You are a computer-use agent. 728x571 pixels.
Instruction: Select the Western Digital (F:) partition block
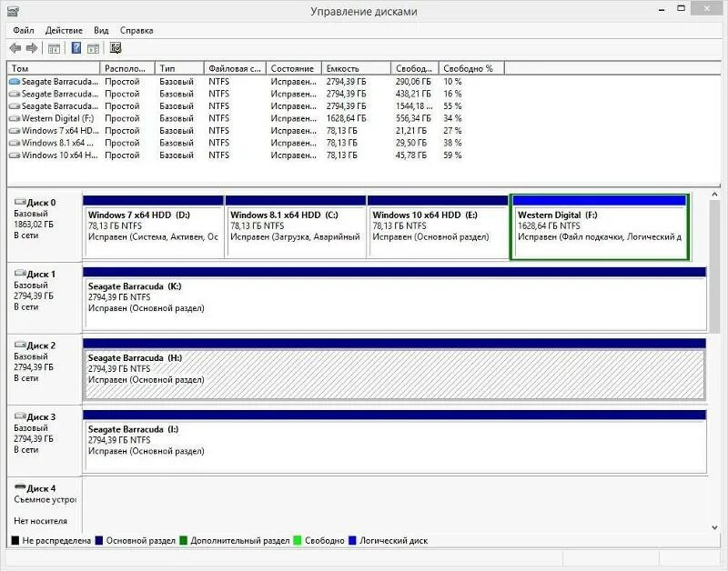[600, 226]
